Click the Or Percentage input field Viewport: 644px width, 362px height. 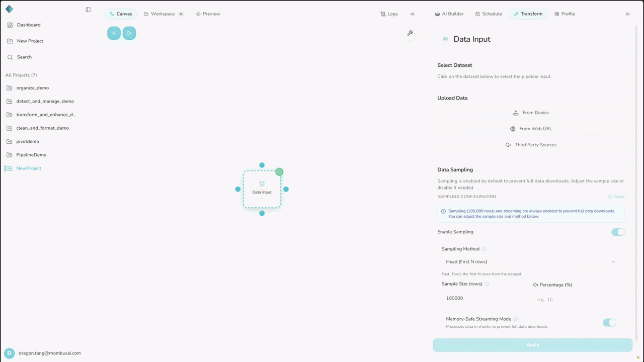click(576, 300)
